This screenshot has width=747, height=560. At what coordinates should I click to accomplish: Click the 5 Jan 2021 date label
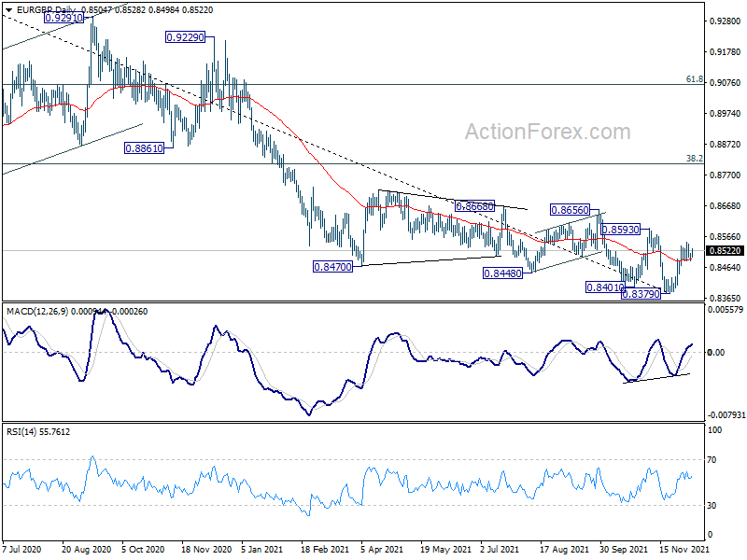point(262,549)
